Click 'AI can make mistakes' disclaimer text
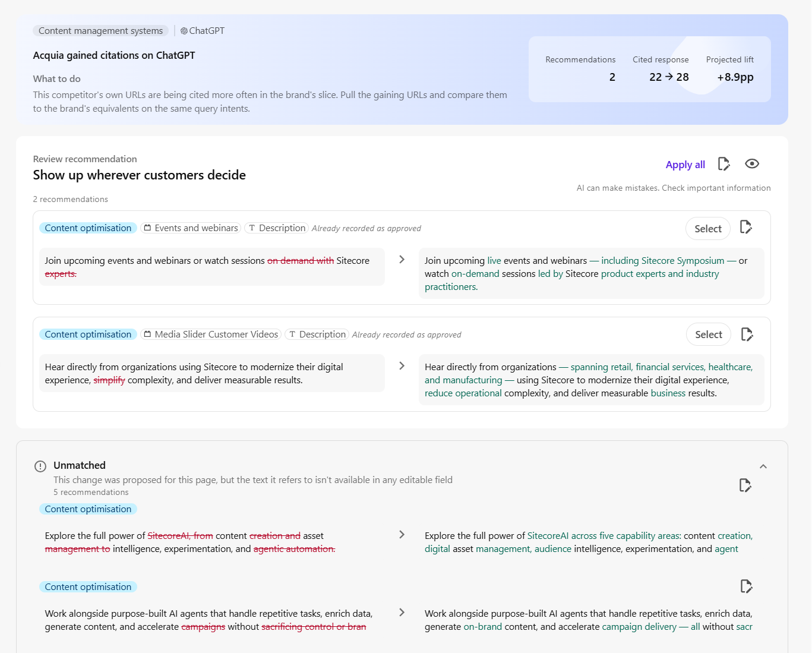The image size is (812, 653). 674,188
